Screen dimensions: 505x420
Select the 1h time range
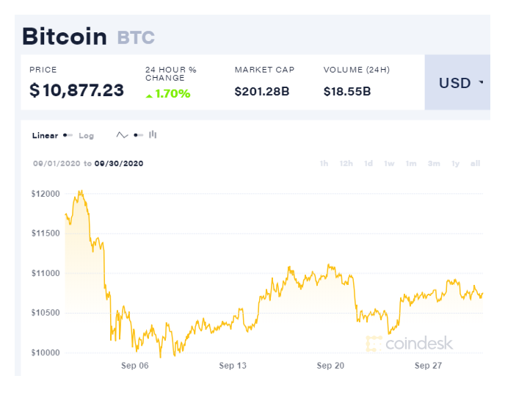(x=324, y=164)
